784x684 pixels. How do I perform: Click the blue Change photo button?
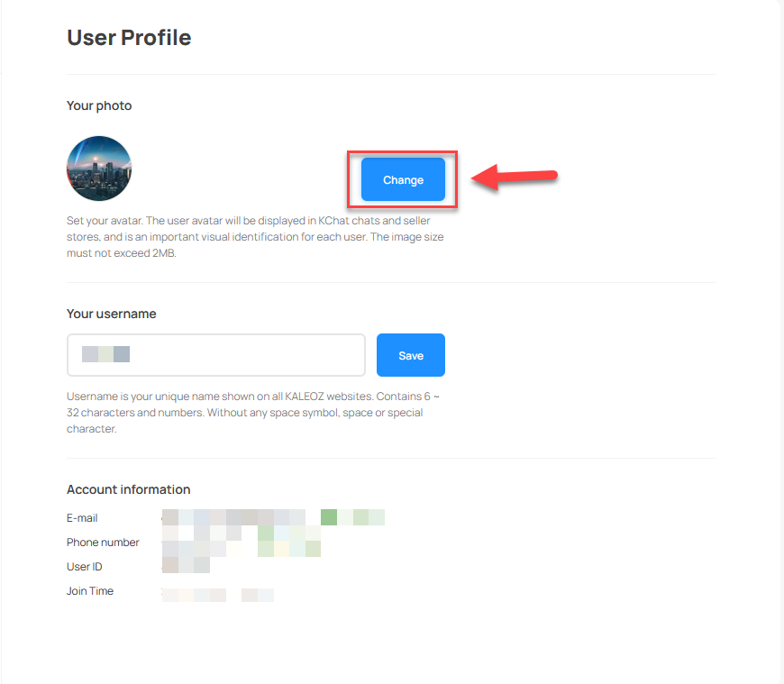point(403,179)
